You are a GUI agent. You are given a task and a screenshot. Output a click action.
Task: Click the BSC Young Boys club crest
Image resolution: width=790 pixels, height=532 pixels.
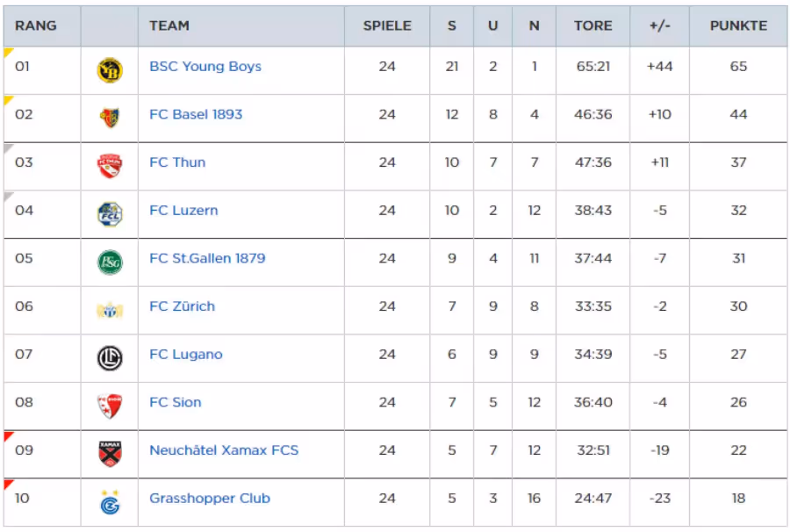tap(110, 70)
